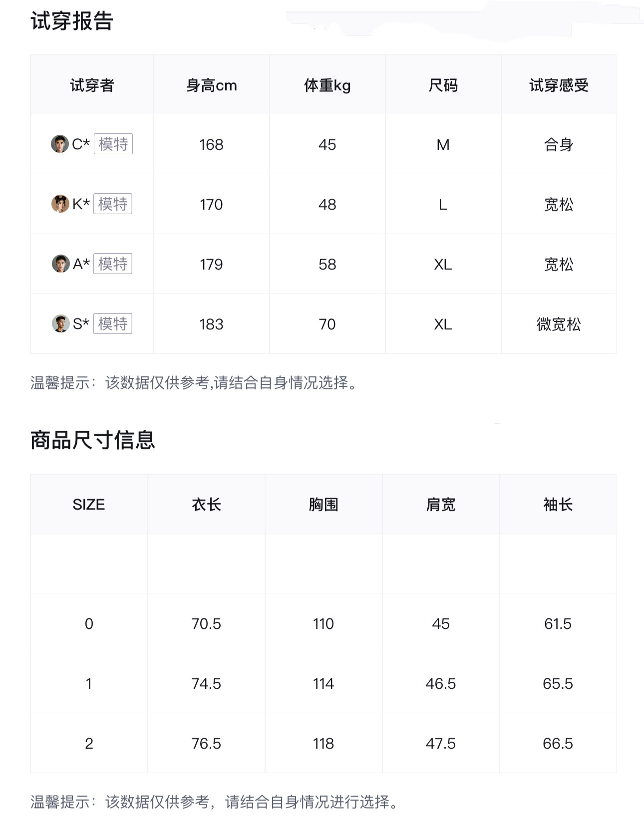Viewport: 644px width, 826px height.
Task: Select the 袖长 column header
Action: pos(558,505)
